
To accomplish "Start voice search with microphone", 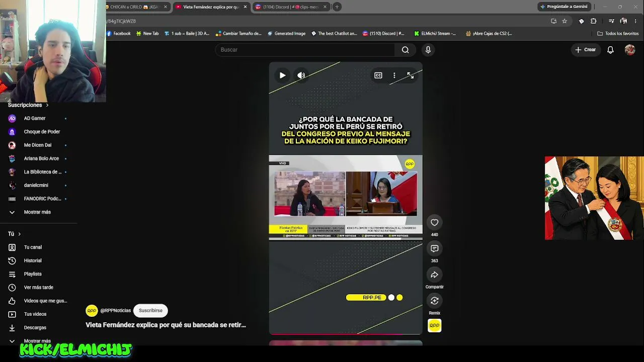I will tap(428, 50).
